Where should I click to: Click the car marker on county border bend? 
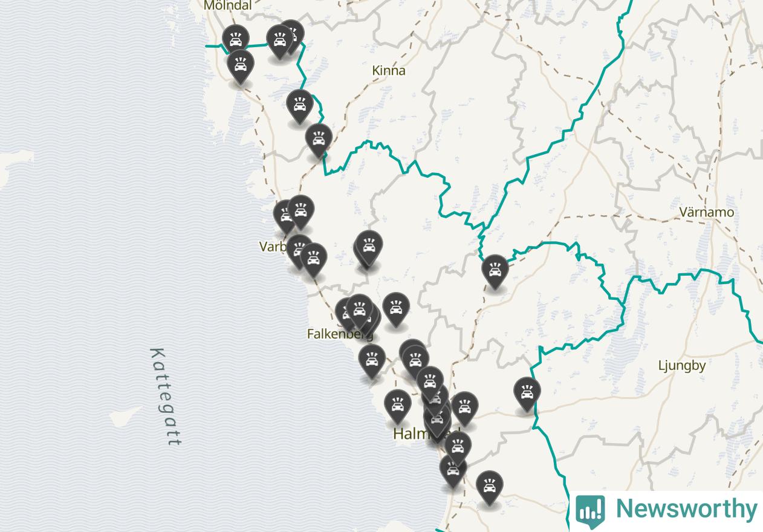click(318, 140)
